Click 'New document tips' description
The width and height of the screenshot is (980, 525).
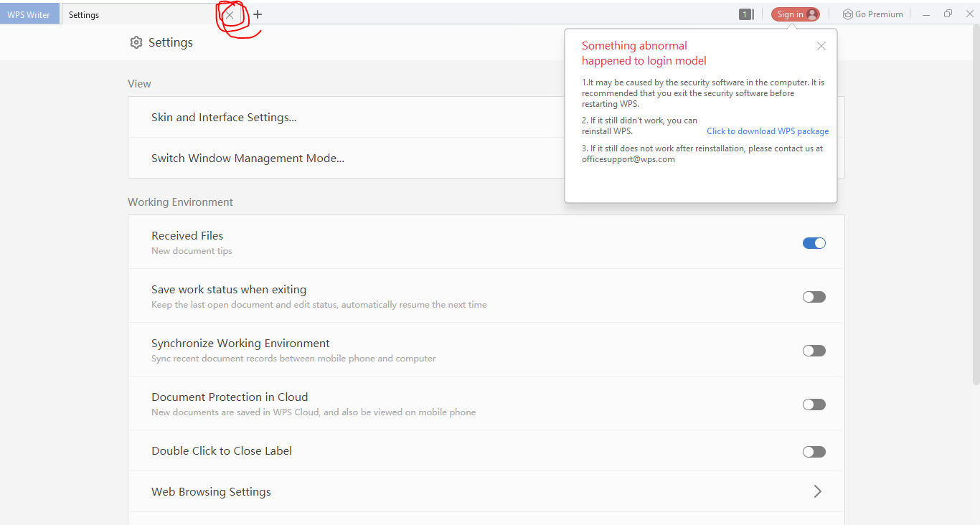coord(192,251)
